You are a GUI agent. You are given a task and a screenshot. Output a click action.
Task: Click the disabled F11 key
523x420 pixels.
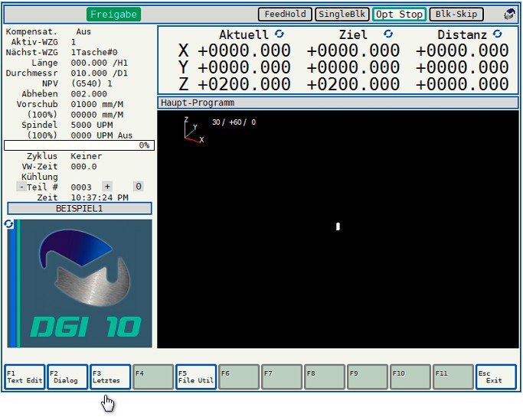[x=453, y=377]
